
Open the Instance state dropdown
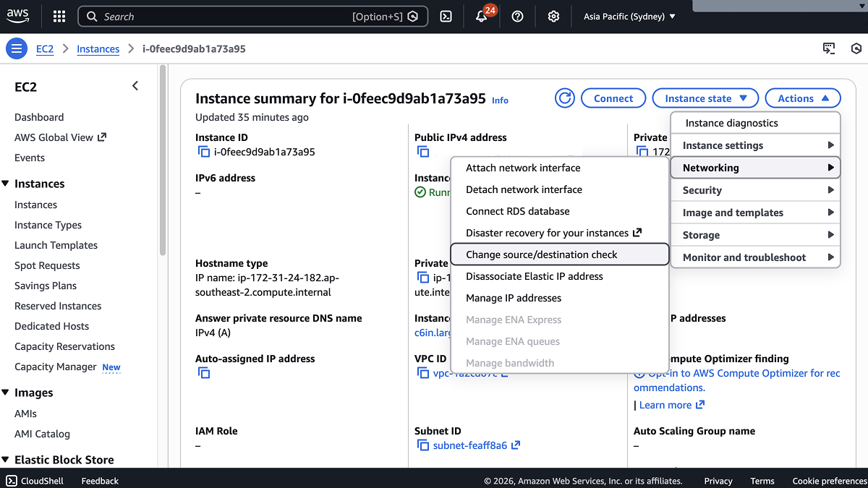pyautogui.click(x=705, y=98)
